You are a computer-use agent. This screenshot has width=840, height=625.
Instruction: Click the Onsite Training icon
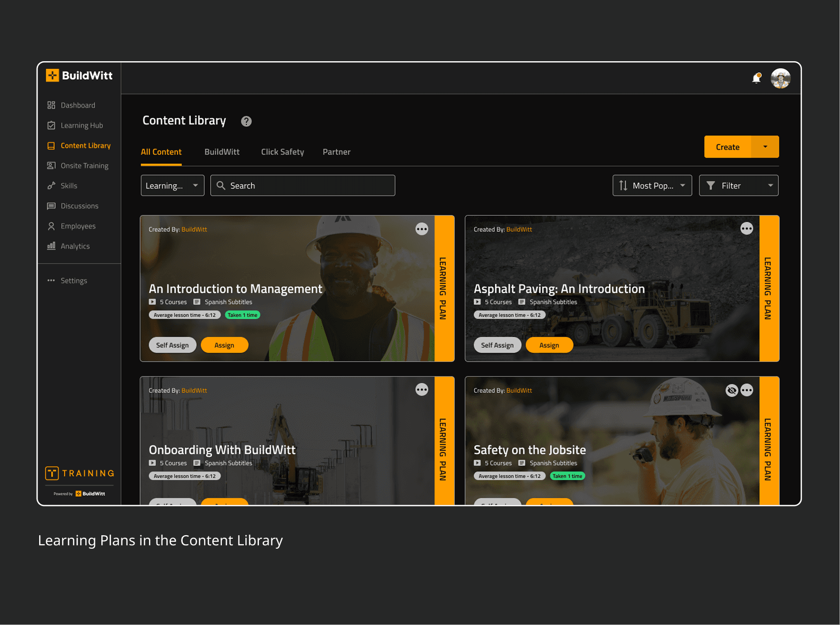51,166
